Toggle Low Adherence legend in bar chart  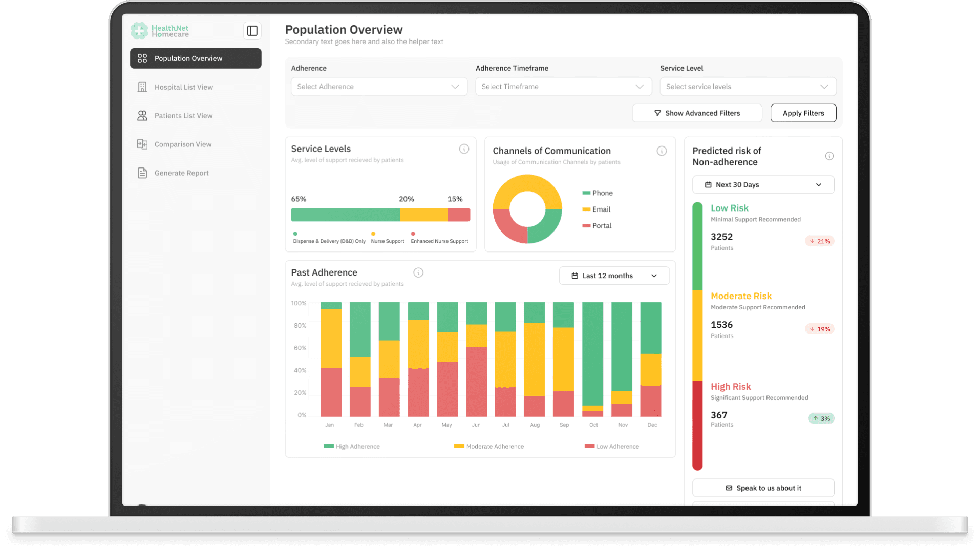point(612,446)
